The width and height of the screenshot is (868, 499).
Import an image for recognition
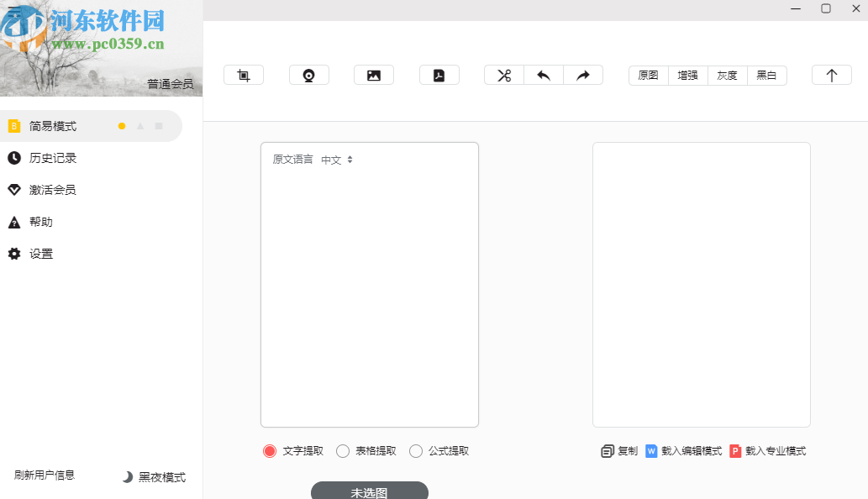(x=373, y=75)
